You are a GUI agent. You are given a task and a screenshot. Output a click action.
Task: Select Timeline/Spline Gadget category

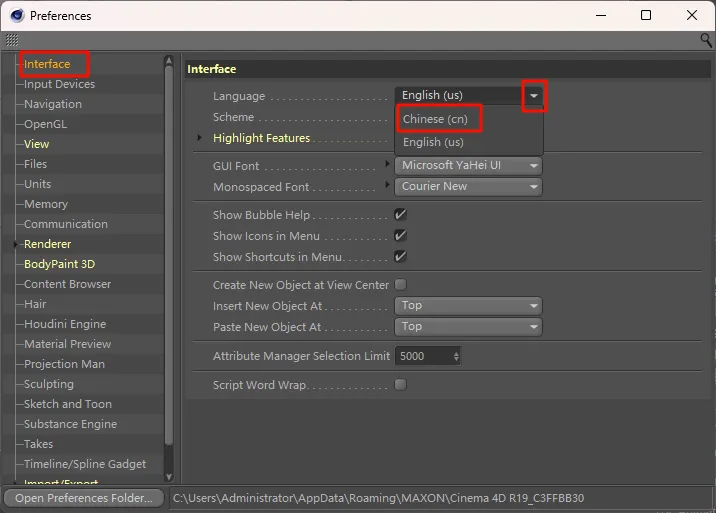coord(85,464)
